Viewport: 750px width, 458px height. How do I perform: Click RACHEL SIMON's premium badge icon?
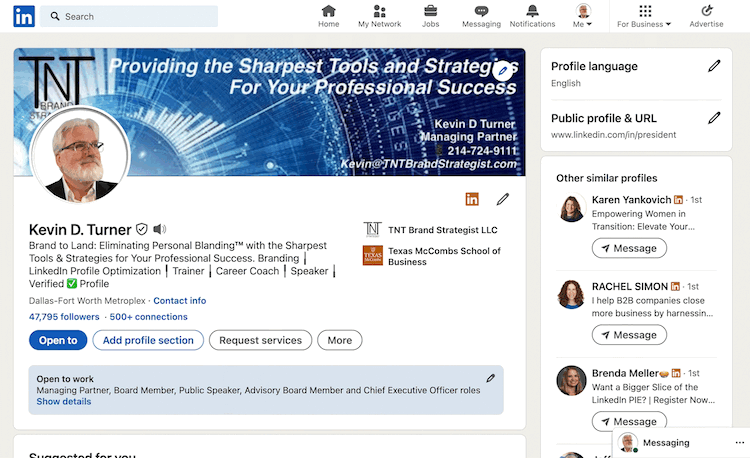pos(675,286)
